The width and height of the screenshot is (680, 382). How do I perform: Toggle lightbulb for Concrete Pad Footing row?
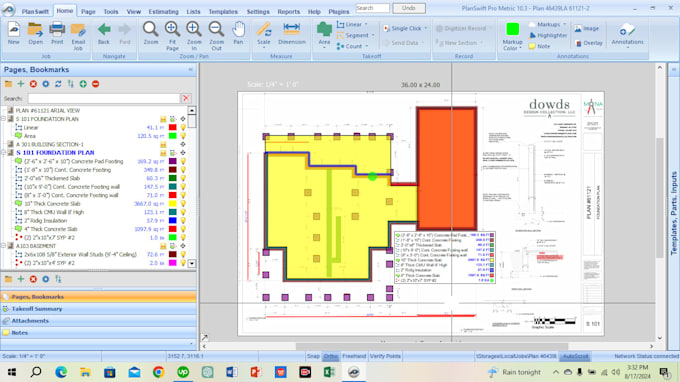[x=183, y=161]
